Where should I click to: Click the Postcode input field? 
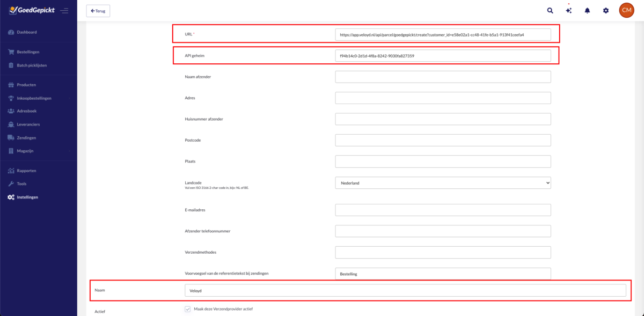click(x=443, y=141)
